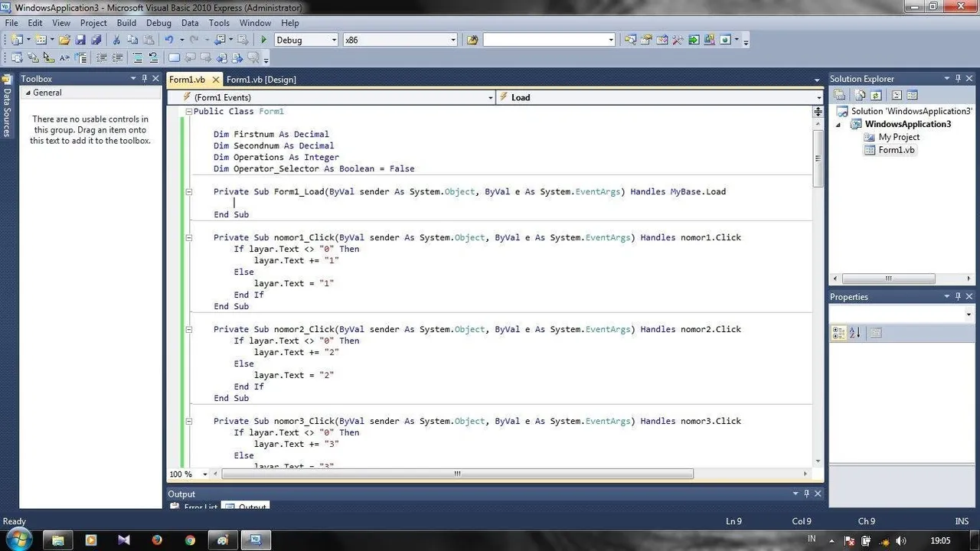Click the code editor horizontal scrollbar
The width and height of the screenshot is (980, 551).
[x=457, y=474]
